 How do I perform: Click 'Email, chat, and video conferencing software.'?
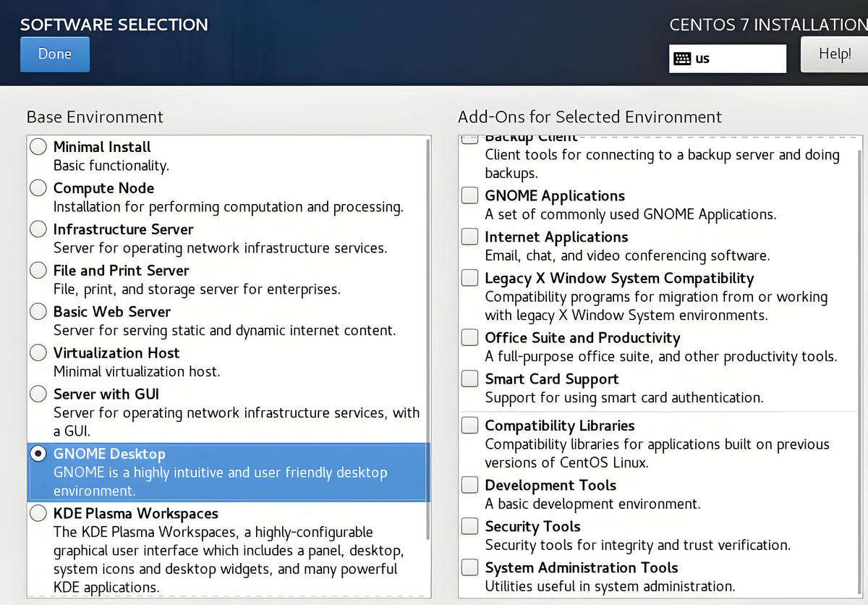coord(627,255)
